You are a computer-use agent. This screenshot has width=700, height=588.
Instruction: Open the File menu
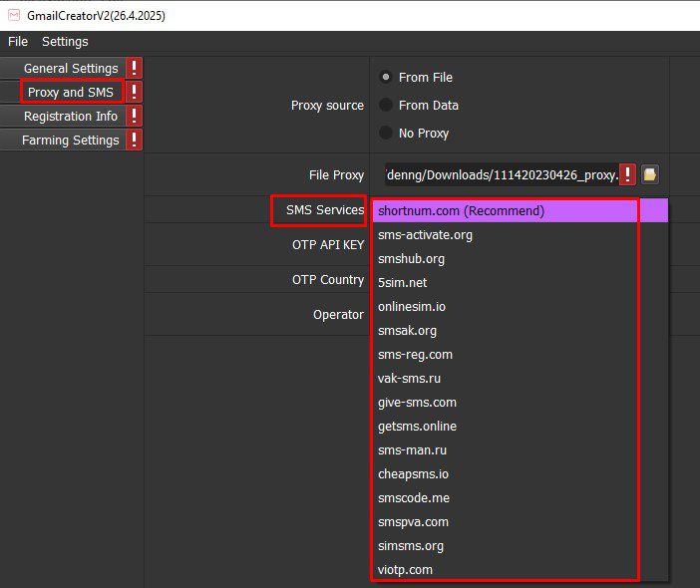[x=18, y=42]
